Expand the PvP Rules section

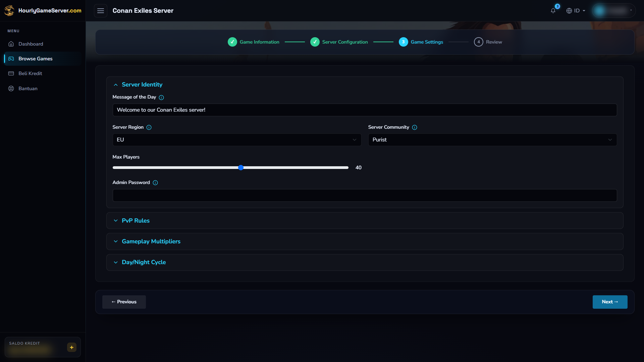(x=365, y=221)
